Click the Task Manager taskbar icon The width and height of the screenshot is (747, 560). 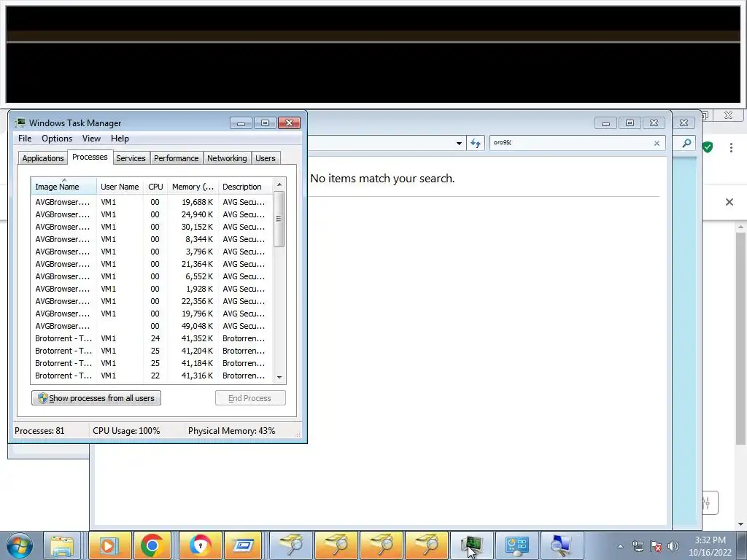click(x=472, y=545)
